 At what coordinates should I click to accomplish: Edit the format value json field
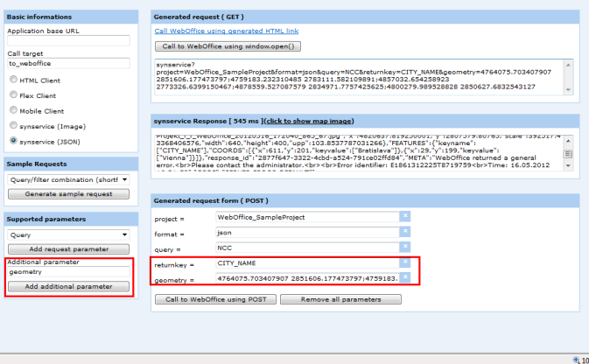[308, 232]
